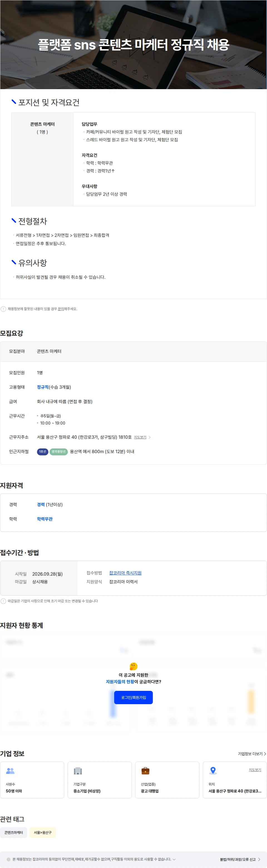The width and height of the screenshot is (267, 868).
Task: Click the 10:00 ~ 19:00 working hours
Action: [53, 423]
